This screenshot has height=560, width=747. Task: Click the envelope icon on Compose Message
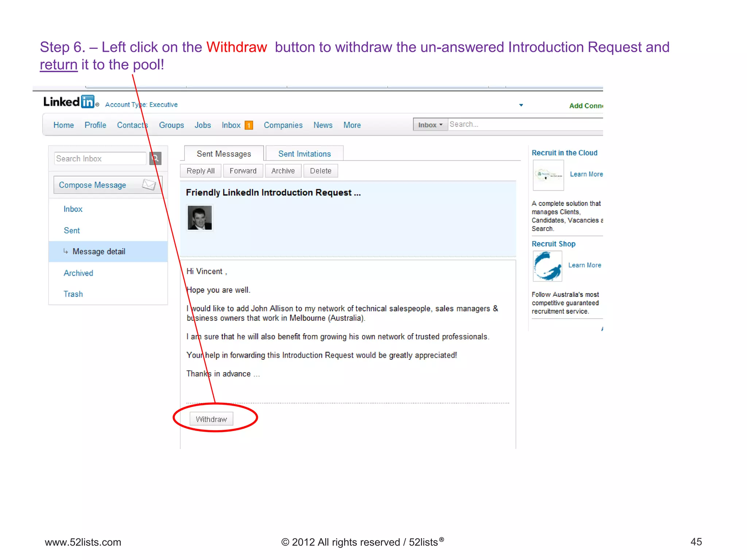(149, 184)
